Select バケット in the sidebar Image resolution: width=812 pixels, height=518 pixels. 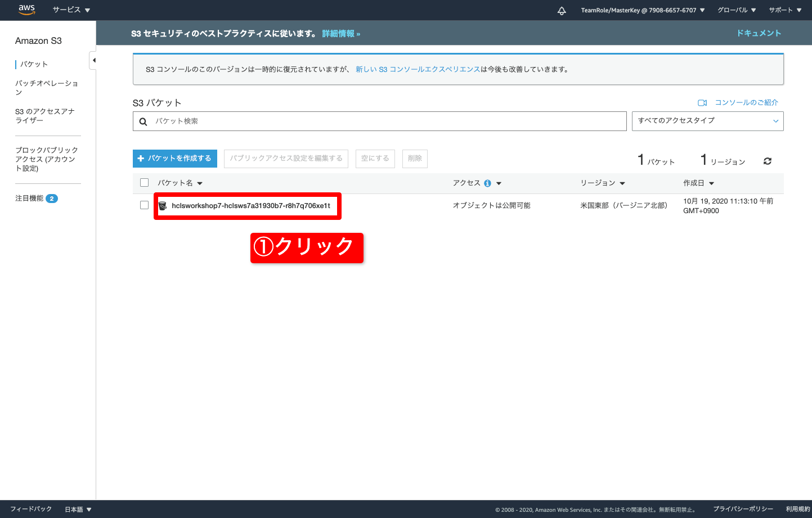[x=34, y=64]
